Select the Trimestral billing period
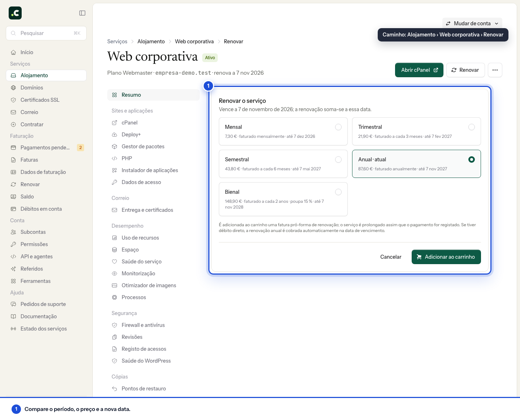Viewport: 520px width, 420px height. click(416, 131)
